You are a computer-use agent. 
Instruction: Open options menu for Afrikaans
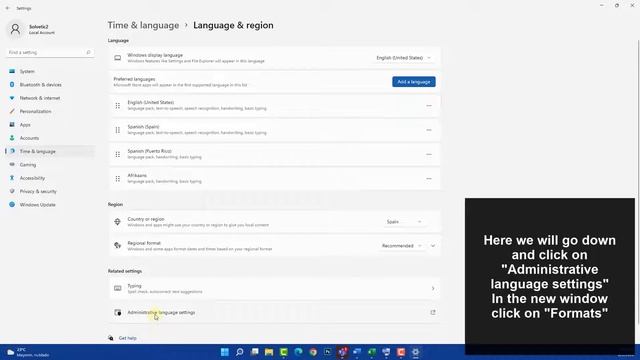point(429,179)
